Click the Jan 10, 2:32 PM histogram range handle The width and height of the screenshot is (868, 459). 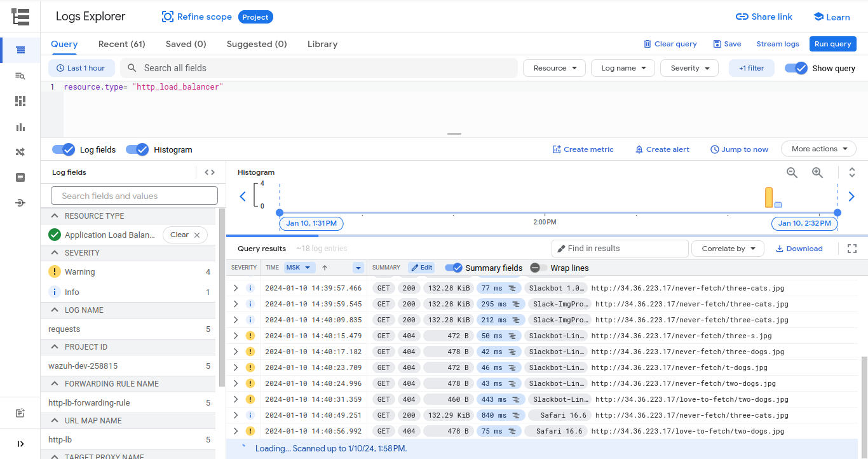point(804,223)
